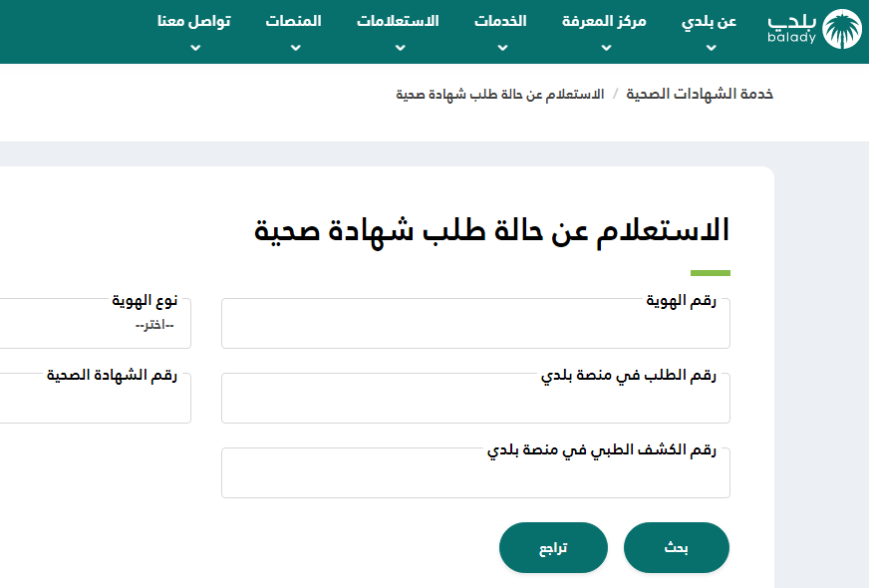Open the تواصل معنا menu label
The height and width of the screenshot is (588, 869).
(194, 21)
